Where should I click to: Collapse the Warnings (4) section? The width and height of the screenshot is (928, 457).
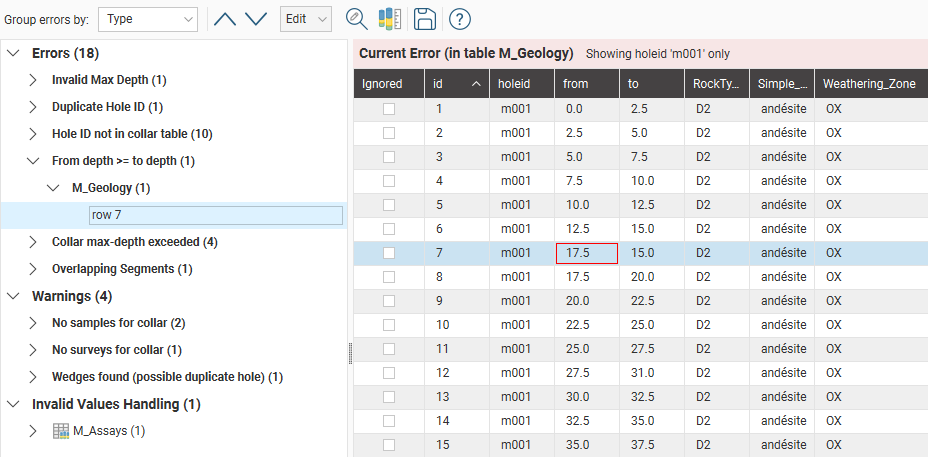coord(13,296)
